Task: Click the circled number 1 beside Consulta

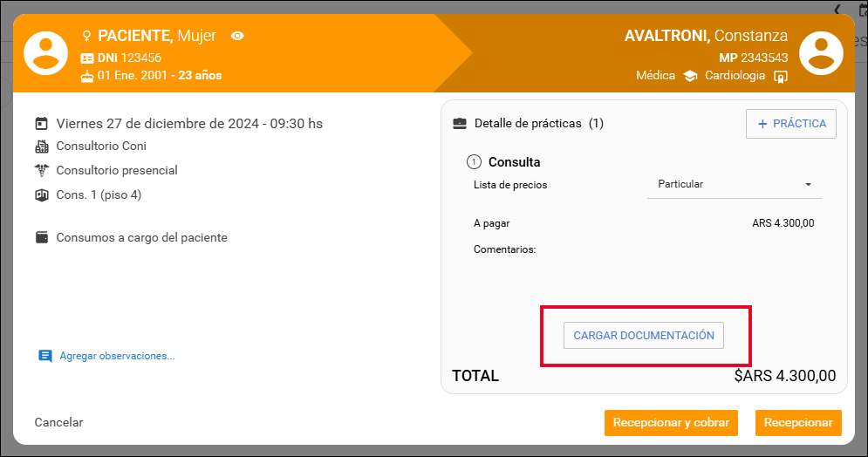Action: point(474,162)
